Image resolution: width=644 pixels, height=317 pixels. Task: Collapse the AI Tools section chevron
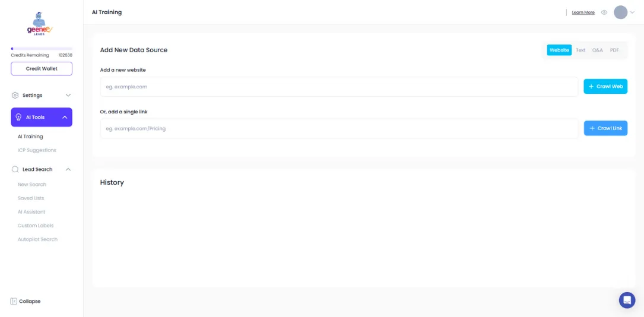tap(65, 118)
